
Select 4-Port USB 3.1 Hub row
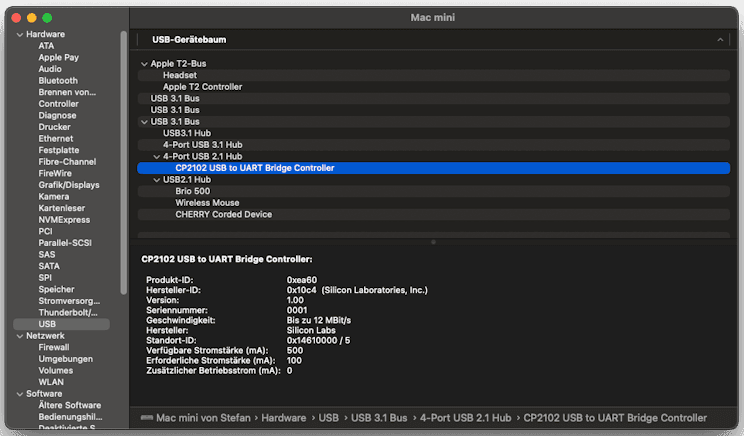[x=434, y=145]
